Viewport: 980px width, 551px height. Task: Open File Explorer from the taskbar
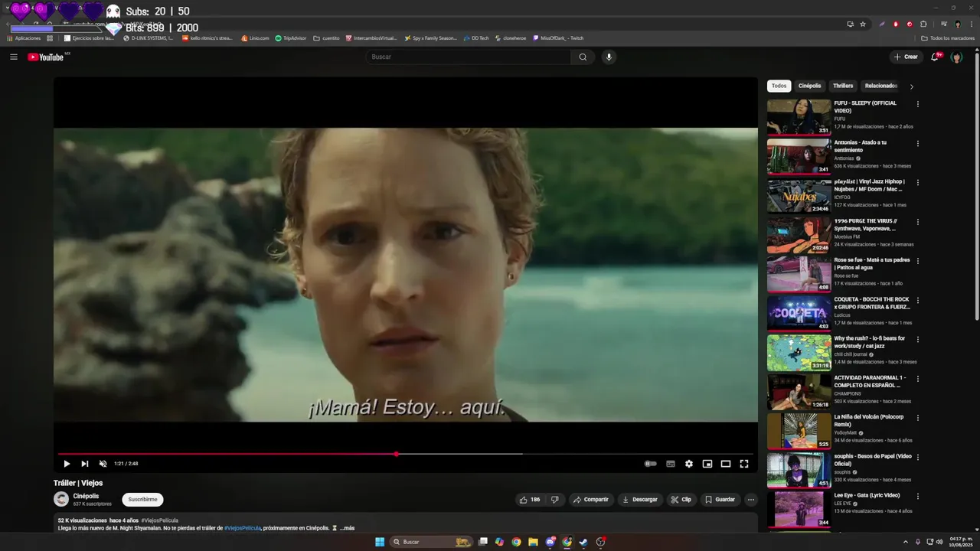[533, 542]
